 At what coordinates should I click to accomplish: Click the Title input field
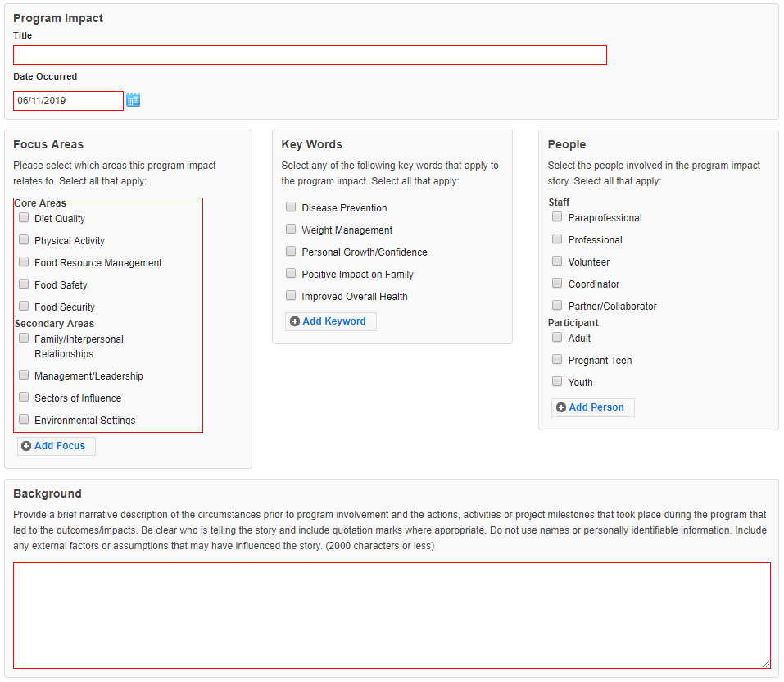click(x=310, y=55)
